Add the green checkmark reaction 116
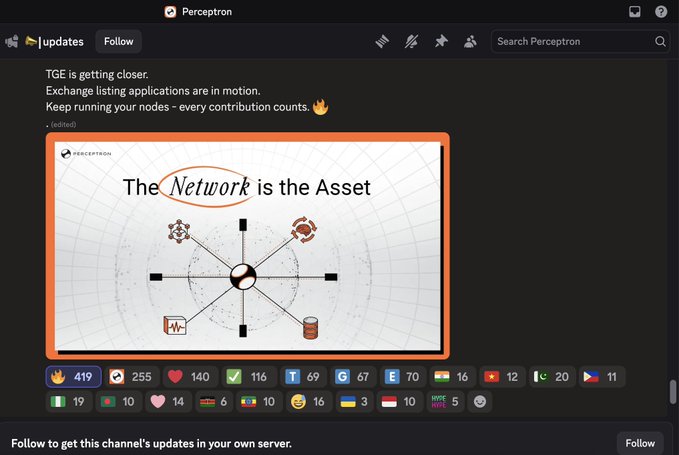Screen dimensions: 679x455 tap(248, 377)
